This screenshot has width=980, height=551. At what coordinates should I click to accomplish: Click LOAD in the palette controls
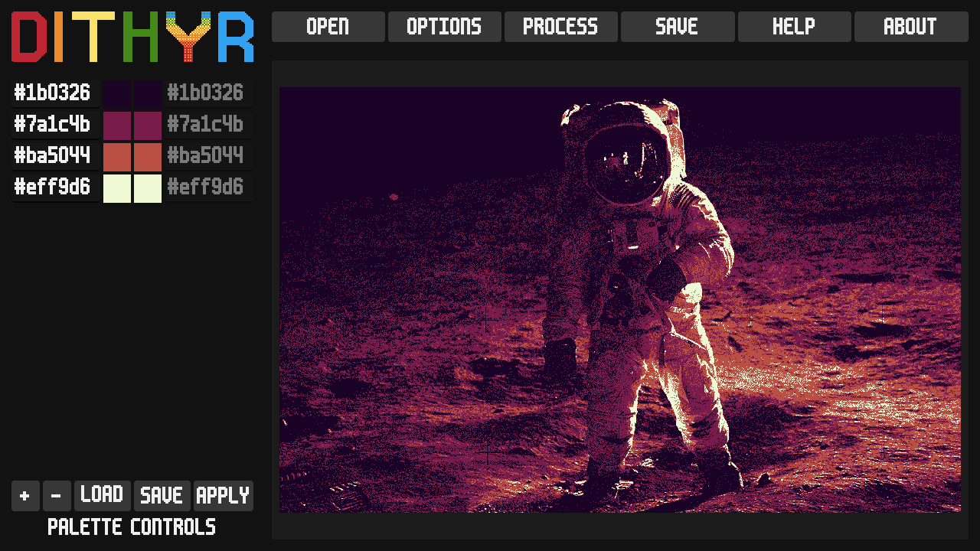[x=102, y=496]
